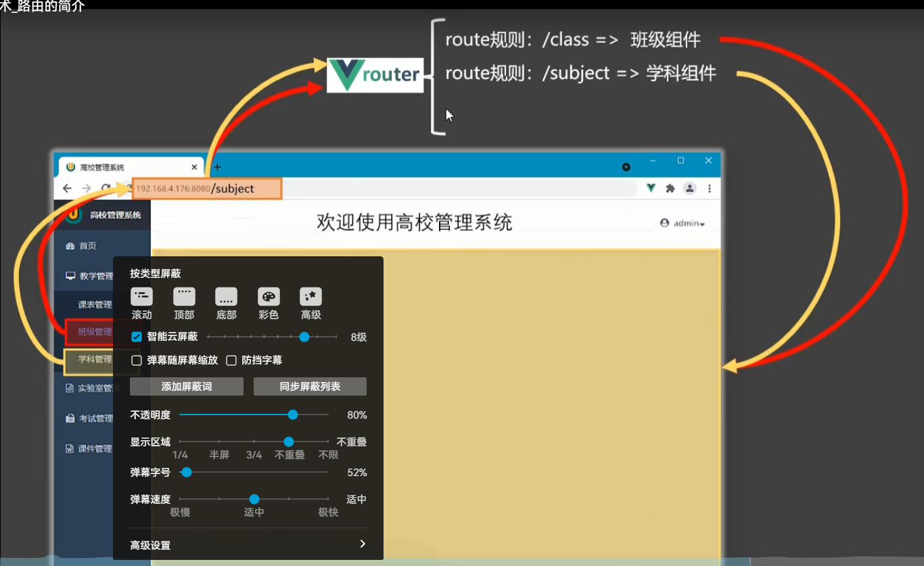Adjust 显示区域 slider handle
The height and width of the screenshot is (566, 924).
click(289, 442)
